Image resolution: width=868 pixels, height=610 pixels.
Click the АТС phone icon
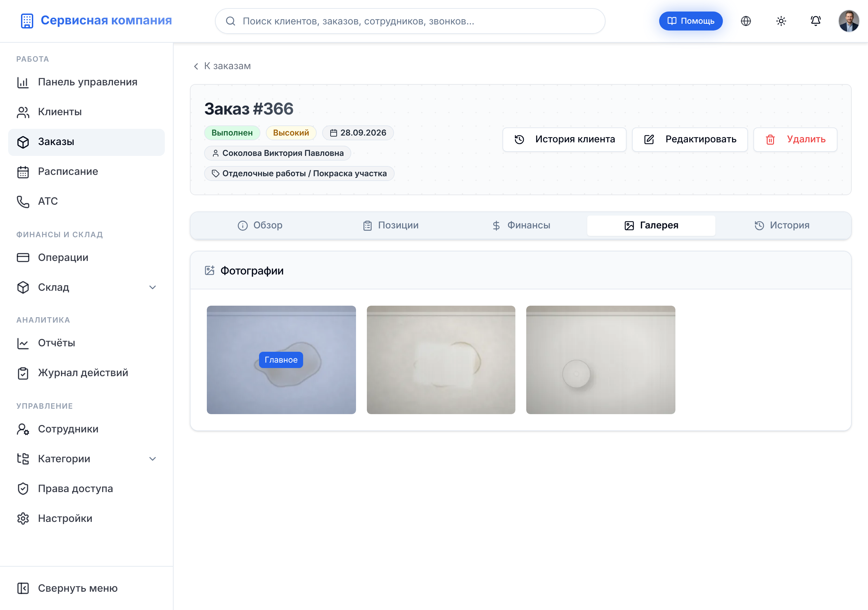point(23,201)
